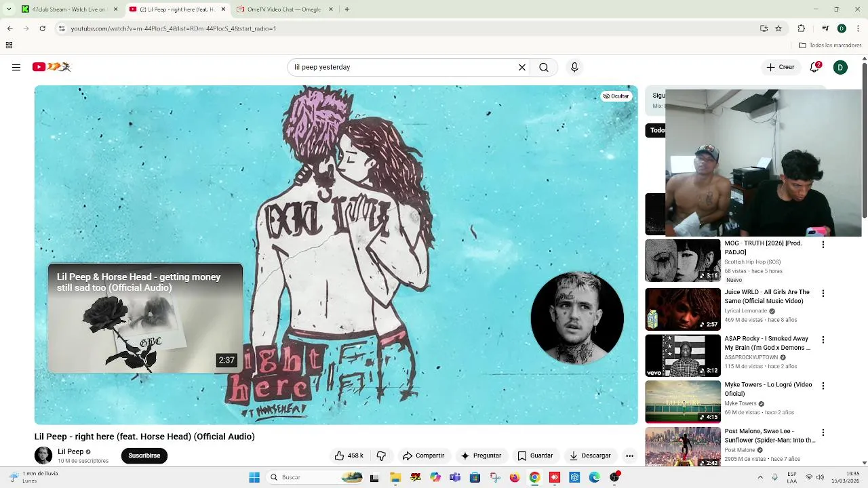The width and height of the screenshot is (868, 488).
Task: Open options menu for Myke Towers video
Action: click(823, 386)
